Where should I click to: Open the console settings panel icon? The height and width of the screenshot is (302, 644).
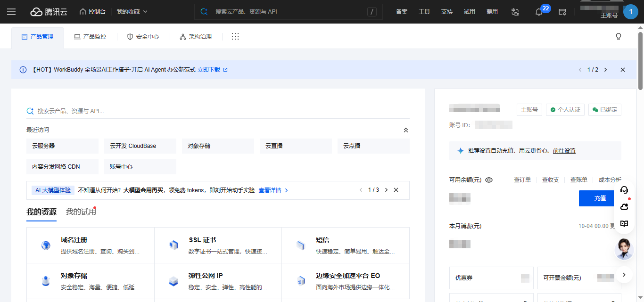pos(562,12)
